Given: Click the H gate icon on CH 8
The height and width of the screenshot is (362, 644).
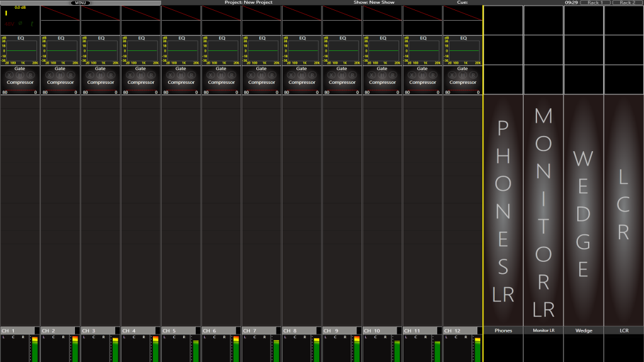Looking at the screenshot, I should (302, 75).
